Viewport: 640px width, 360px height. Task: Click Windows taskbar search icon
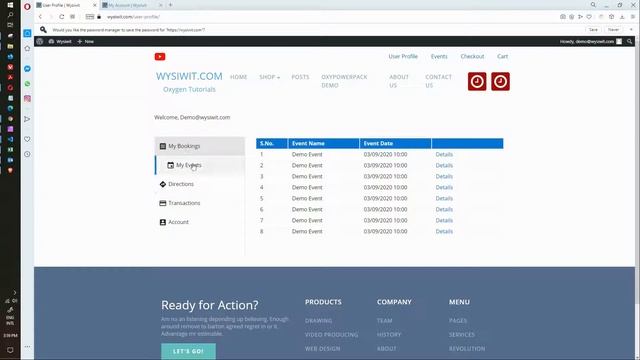click(x=10, y=15)
